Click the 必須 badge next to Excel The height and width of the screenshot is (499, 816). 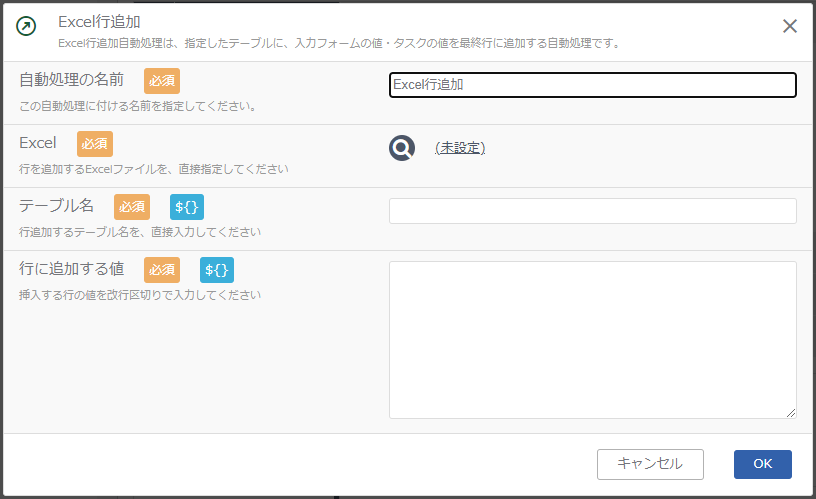pos(95,144)
